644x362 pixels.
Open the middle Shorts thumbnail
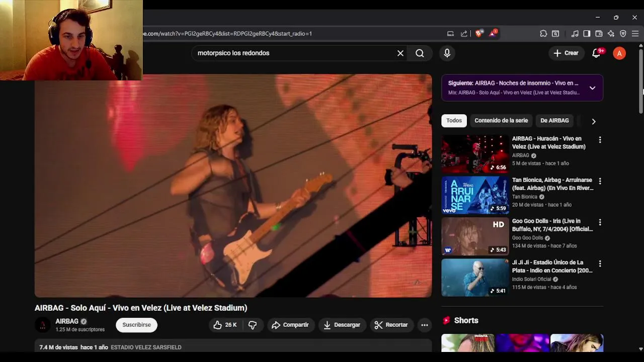pos(522,343)
